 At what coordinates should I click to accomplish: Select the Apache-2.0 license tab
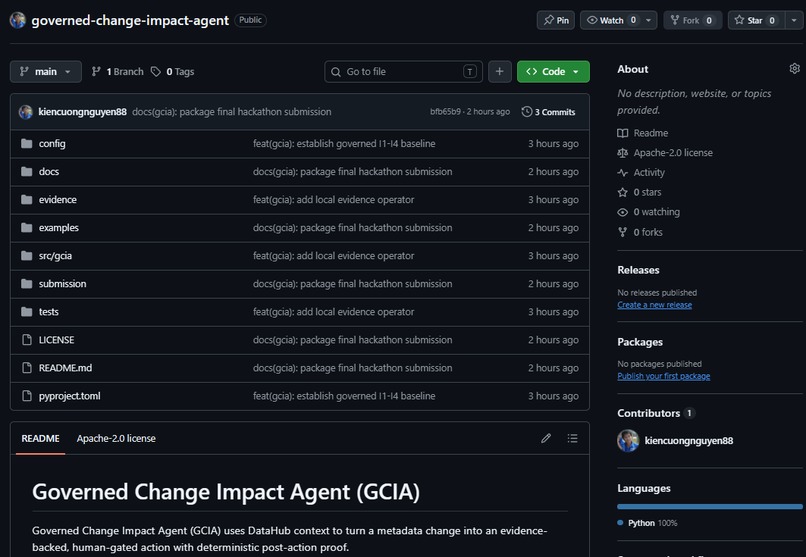tap(116, 438)
